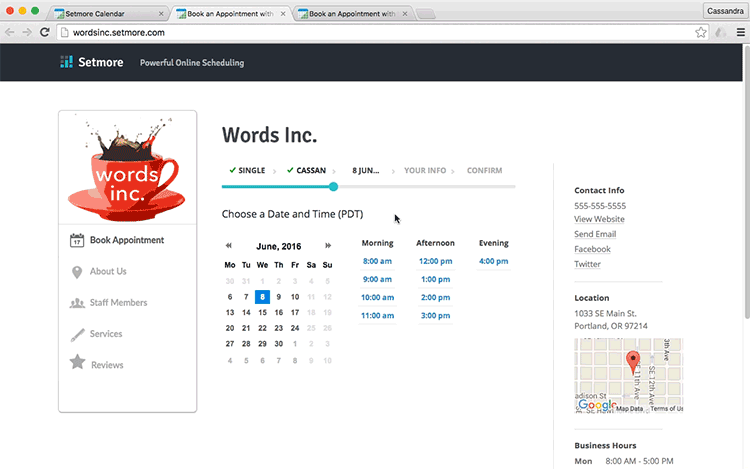Open About Us in sidebar

pyautogui.click(x=108, y=272)
